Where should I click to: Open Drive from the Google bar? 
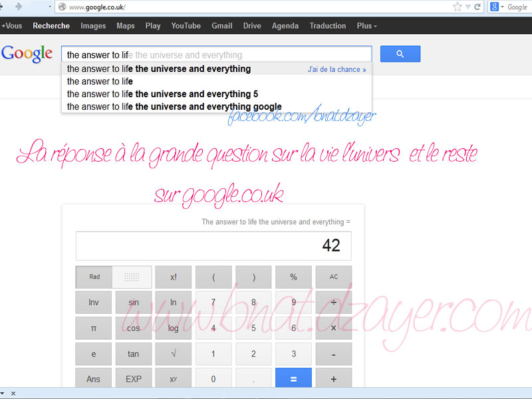coord(252,26)
